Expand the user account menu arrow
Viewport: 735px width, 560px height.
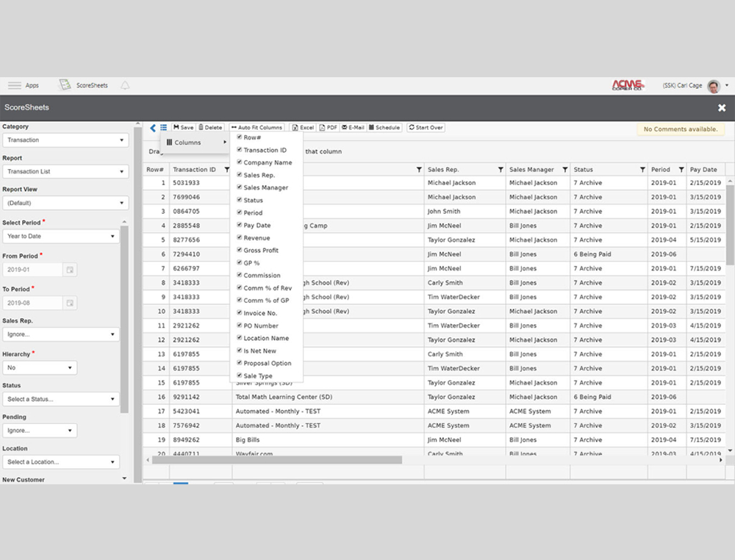[x=727, y=85]
